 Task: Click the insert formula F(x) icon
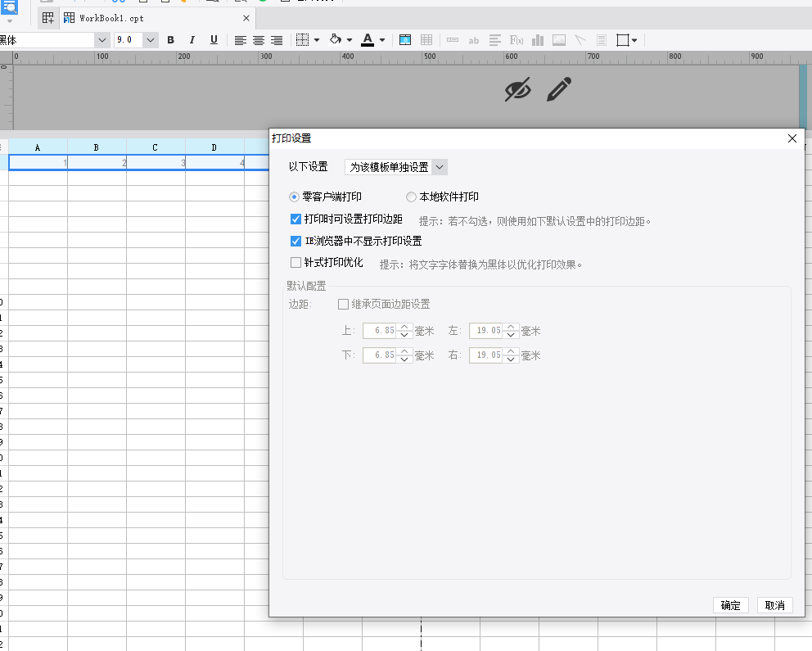pos(517,40)
